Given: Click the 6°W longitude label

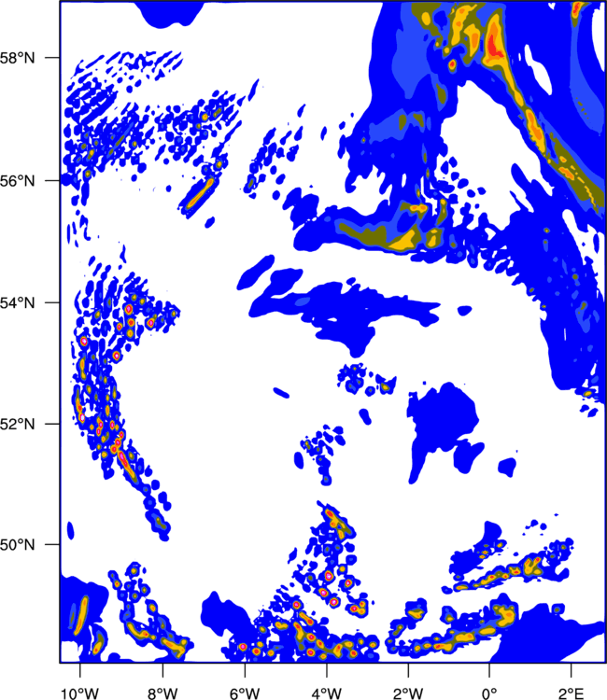Looking at the screenshot, I should (x=245, y=693).
